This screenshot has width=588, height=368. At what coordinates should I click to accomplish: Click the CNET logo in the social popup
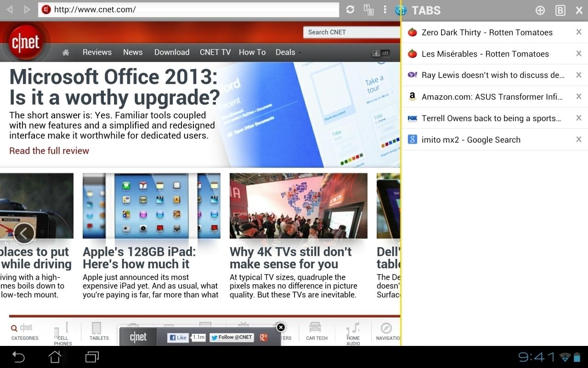[x=138, y=337]
